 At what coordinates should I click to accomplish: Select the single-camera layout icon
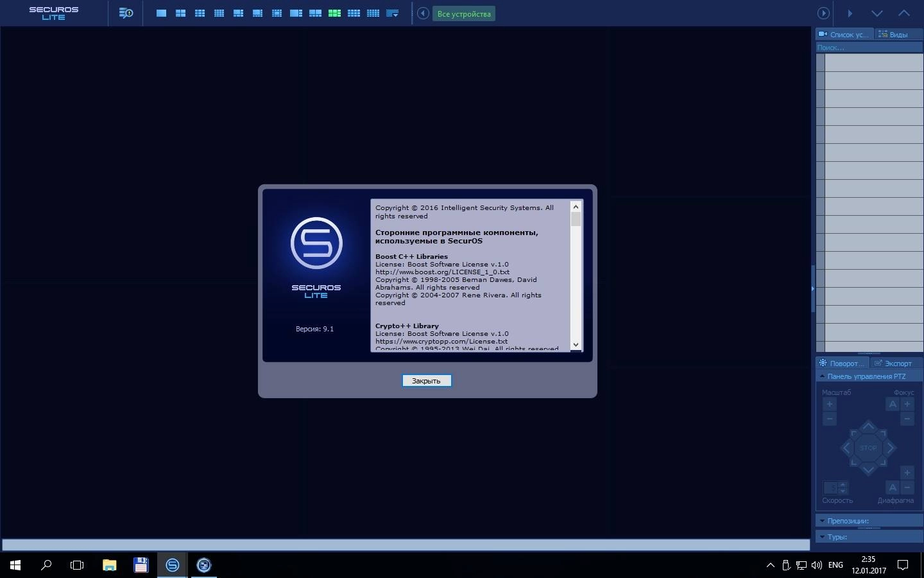pos(162,13)
